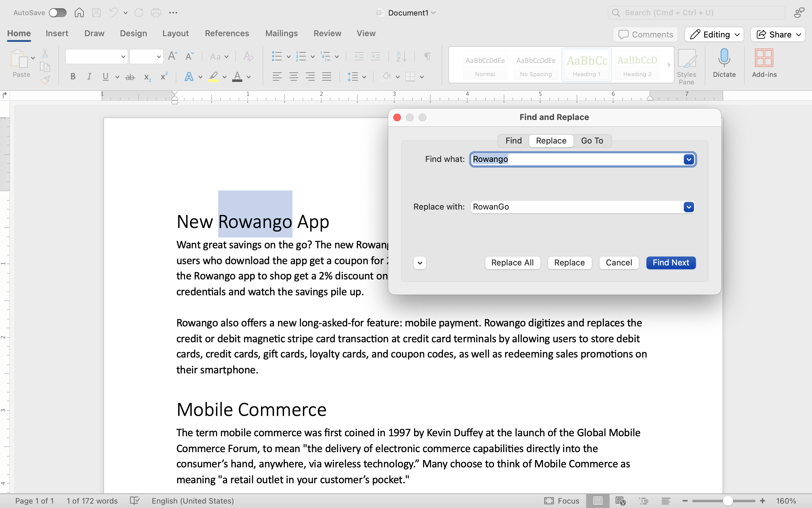Click Center alignment icon
Image resolution: width=812 pixels, height=508 pixels.
[294, 77]
